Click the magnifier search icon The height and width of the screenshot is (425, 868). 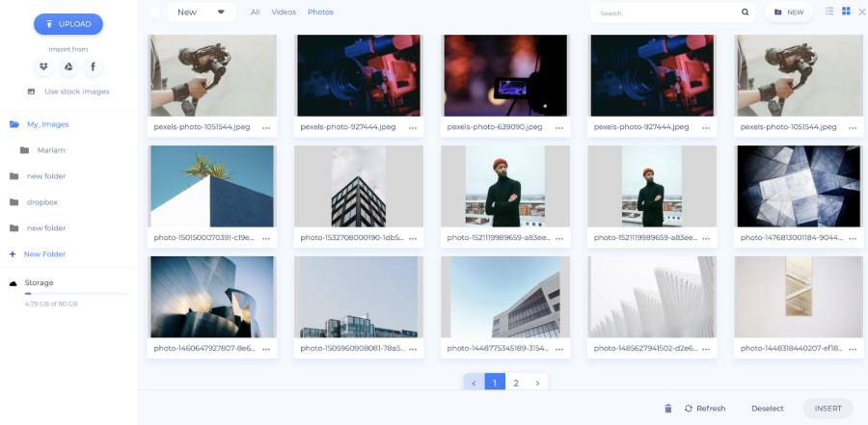pos(746,13)
